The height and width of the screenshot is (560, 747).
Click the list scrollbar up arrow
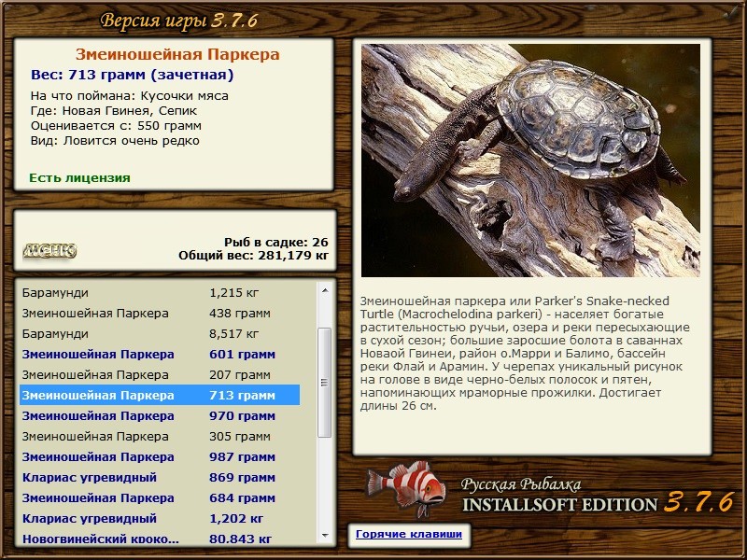point(325,290)
